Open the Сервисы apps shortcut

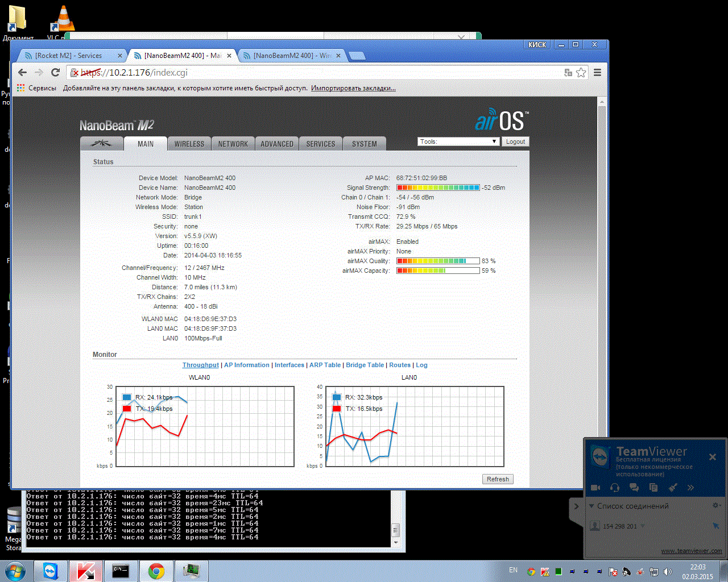37,88
